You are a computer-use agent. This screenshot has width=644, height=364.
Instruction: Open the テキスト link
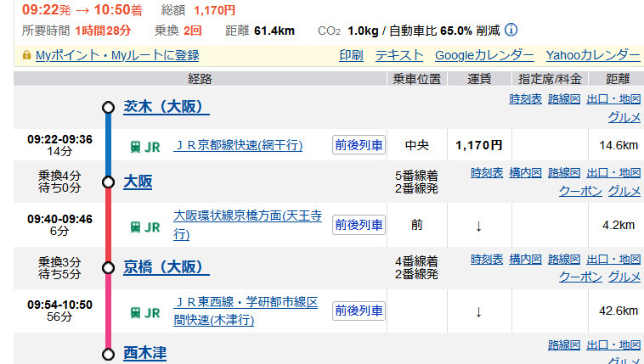click(399, 55)
